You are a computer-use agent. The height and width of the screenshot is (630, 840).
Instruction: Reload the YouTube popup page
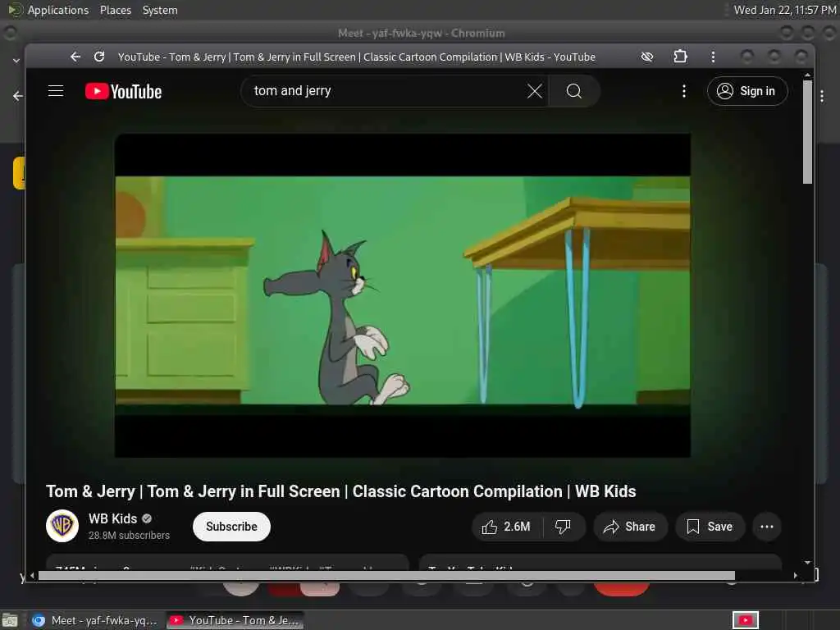click(x=99, y=57)
